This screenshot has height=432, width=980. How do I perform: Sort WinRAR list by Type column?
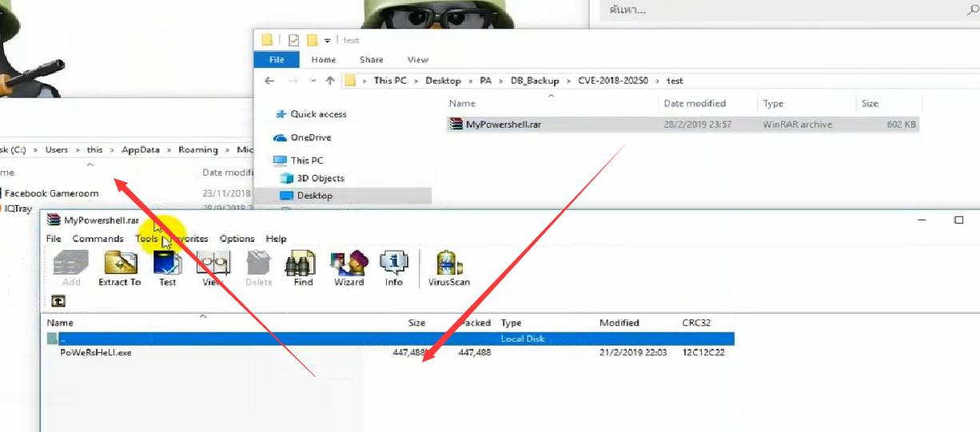pos(511,323)
